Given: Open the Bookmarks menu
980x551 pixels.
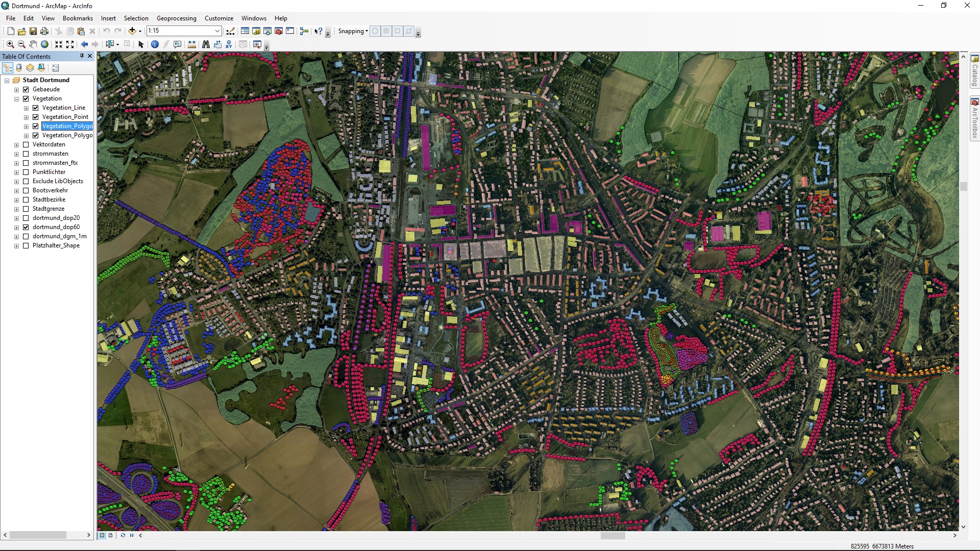Looking at the screenshot, I should 78,18.
